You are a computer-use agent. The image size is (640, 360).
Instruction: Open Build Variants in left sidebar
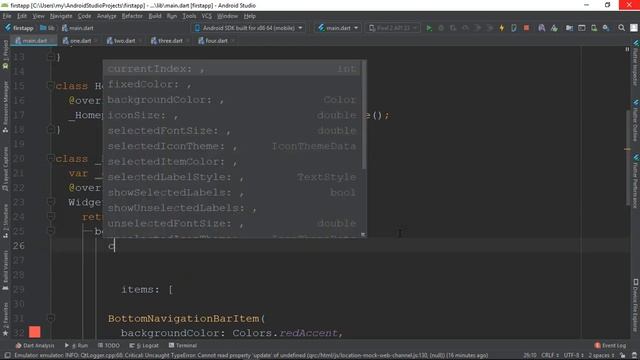5,269
